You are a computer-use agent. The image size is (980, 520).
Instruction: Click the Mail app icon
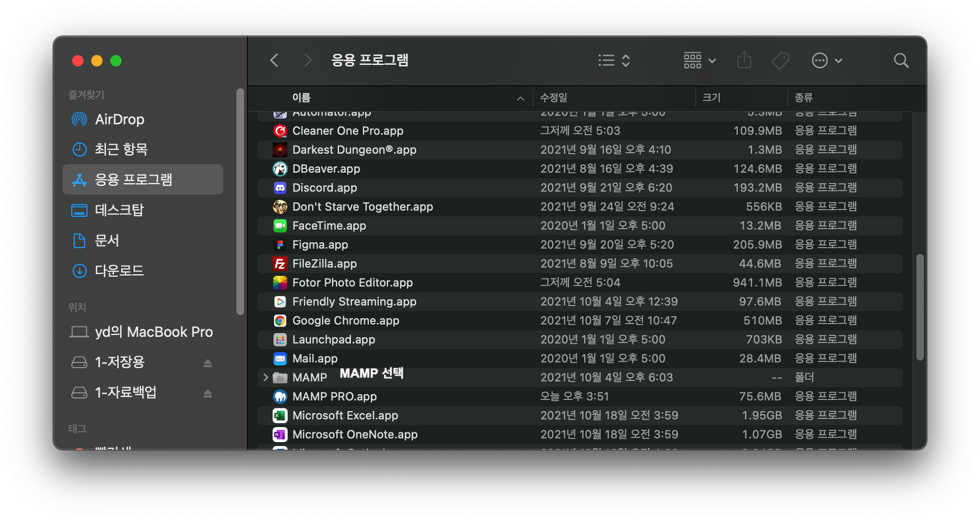[280, 358]
